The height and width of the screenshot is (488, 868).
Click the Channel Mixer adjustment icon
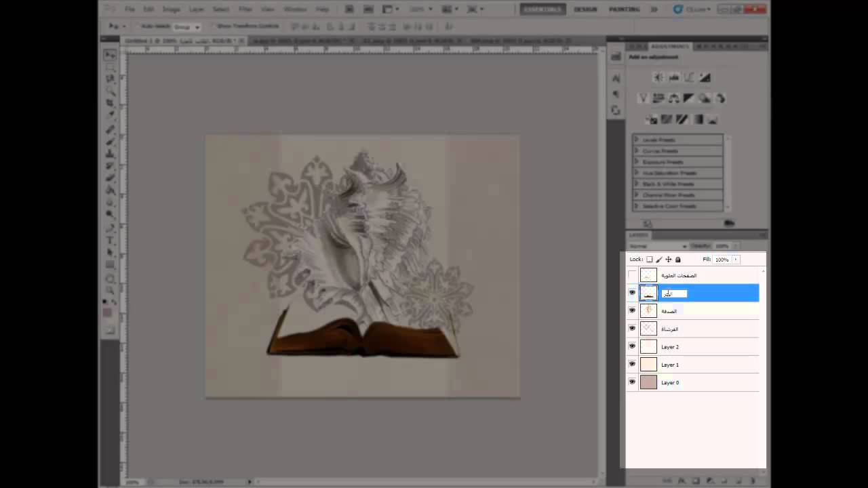click(x=720, y=98)
